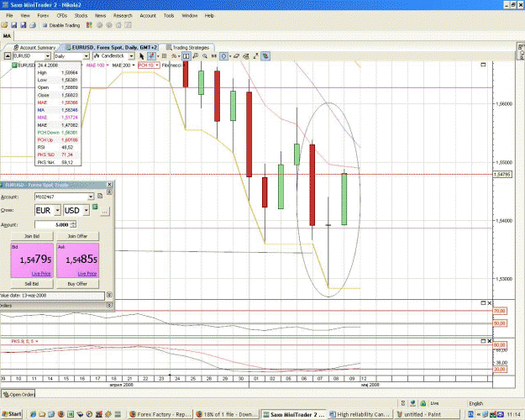Viewport: 525px width, 420px height.
Task: Click the open folder toolbar icon
Action: [4, 25]
